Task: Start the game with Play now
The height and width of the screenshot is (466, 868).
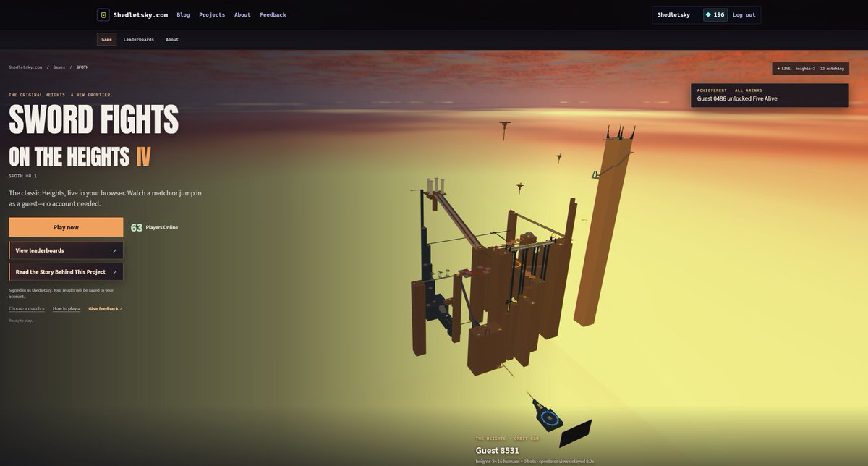Action: pyautogui.click(x=66, y=227)
